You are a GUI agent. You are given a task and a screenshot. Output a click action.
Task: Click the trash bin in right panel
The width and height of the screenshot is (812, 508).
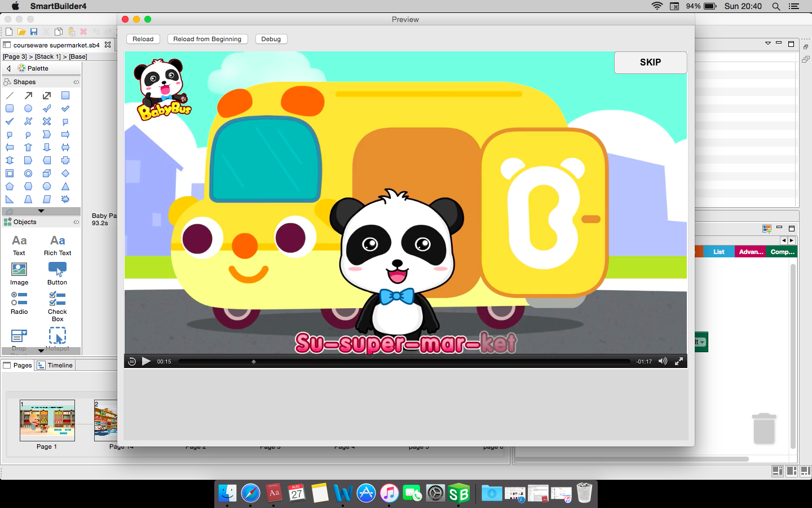(x=764, y=428)
